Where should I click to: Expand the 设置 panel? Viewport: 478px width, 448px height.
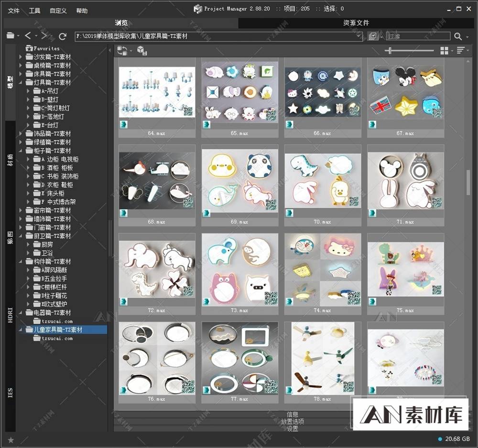(x=292, y=428)
